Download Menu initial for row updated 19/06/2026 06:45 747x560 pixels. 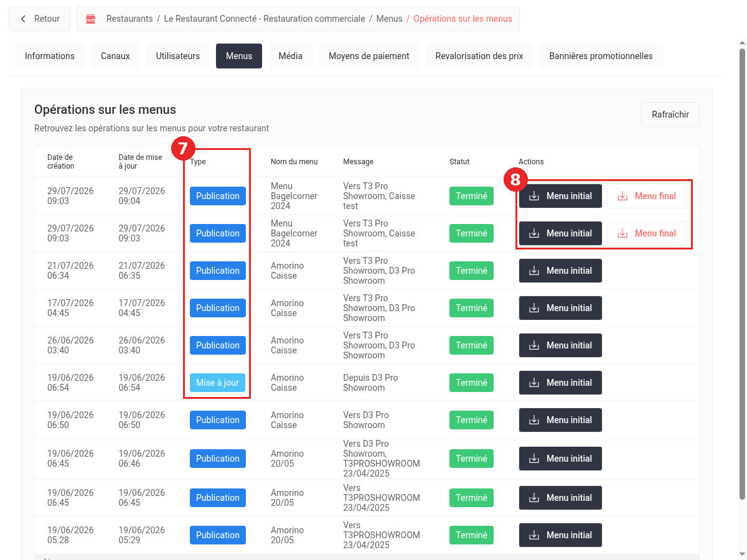point(560,498)
